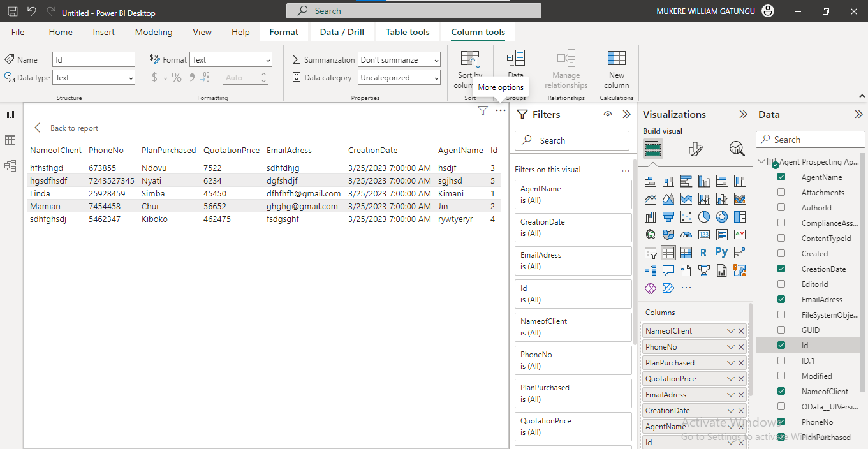868x449 pixels.
Task: Open the Modeling ribbon tab
Action: [x=154, y=32]
